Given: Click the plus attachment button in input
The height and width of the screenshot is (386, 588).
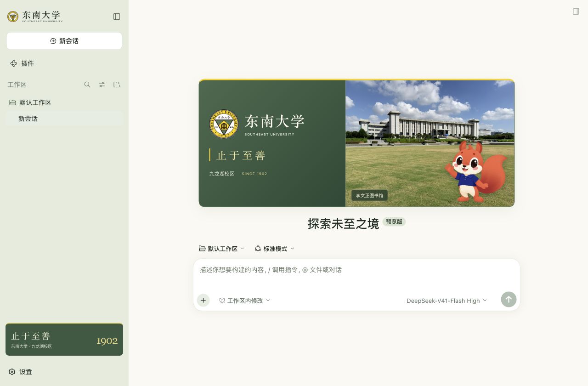Looking at the screenshot, I should click(x=203, y=301).
